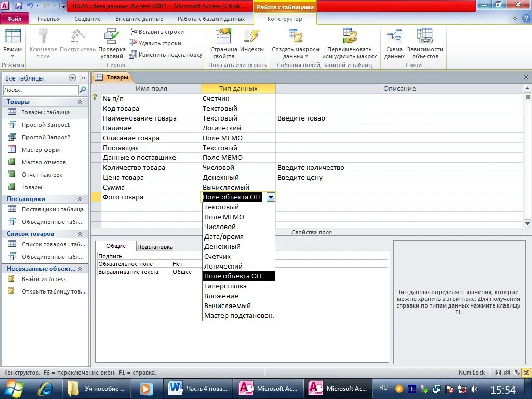Screen dimensions: 532x399
Task: Click the search magnifier icon
Action: click(x=83, y=90)
